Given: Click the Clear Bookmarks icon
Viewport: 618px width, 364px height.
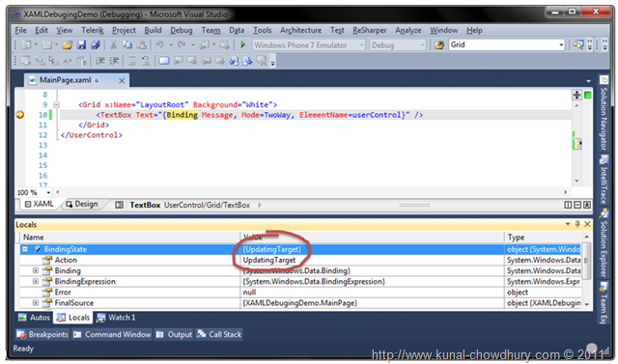Looking at the screenshot, I should [x=262, y=61].
